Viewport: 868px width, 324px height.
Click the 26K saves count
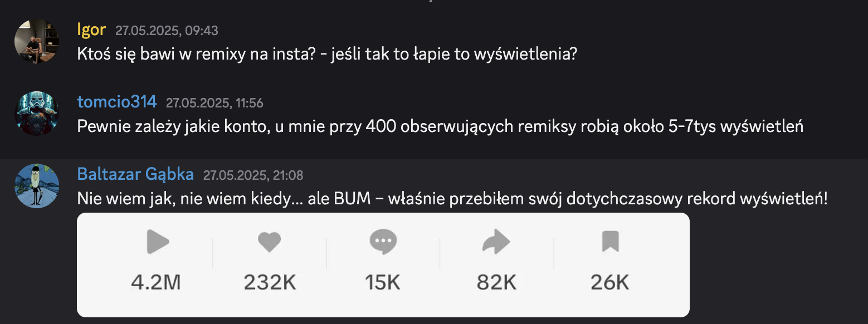point(610,283)
